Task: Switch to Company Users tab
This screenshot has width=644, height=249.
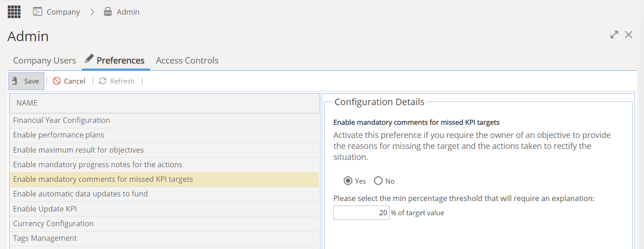Action: coord(44,60)
